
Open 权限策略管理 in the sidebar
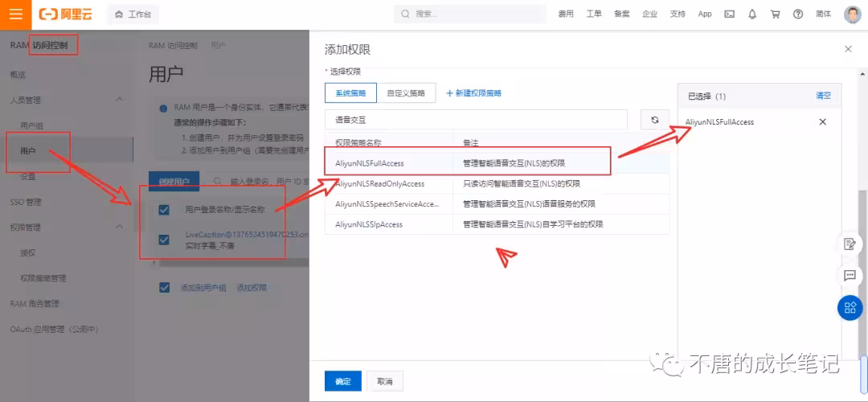pyautogui.click(x=43, y=278)
